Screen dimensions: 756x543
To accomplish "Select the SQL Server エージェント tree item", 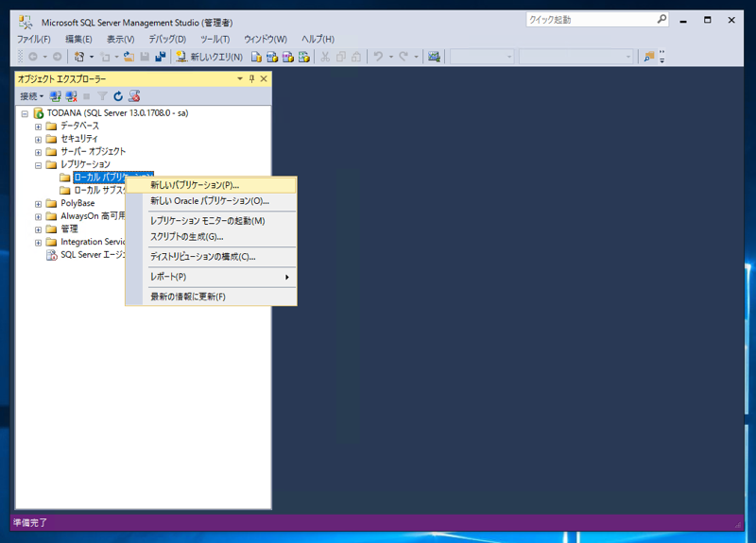I will click(x=92, y=255).
